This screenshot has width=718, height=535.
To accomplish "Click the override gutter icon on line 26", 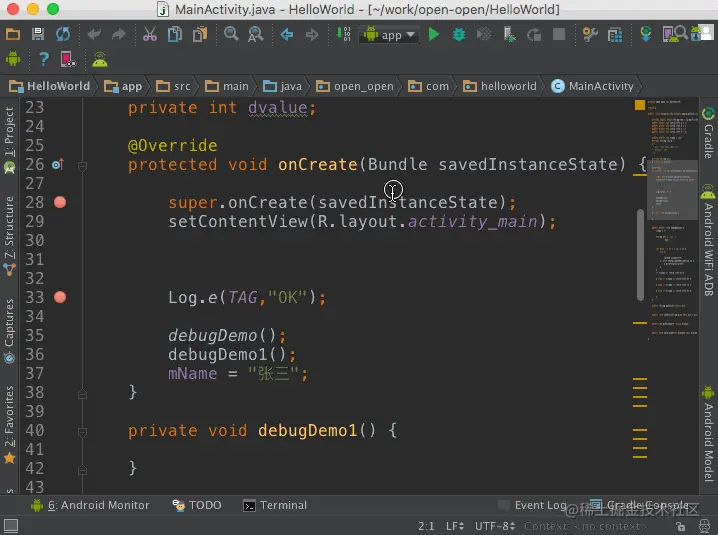I will (58, 164).
